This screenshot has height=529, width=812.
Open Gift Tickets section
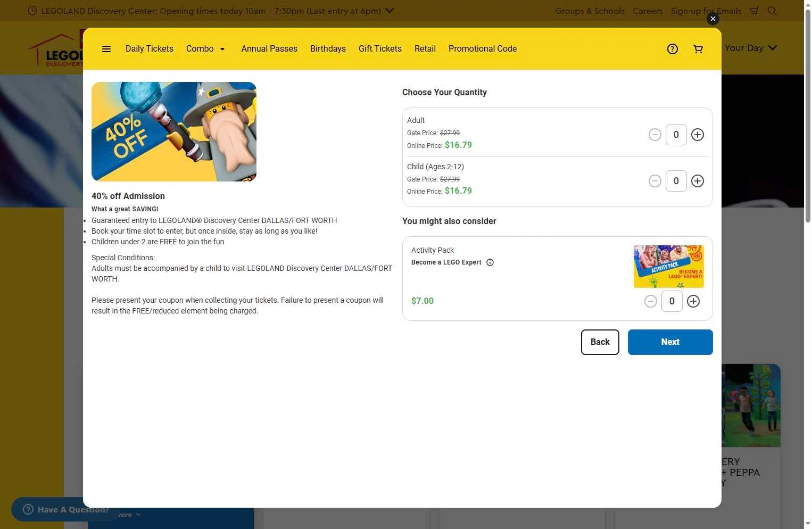(380, 49)
